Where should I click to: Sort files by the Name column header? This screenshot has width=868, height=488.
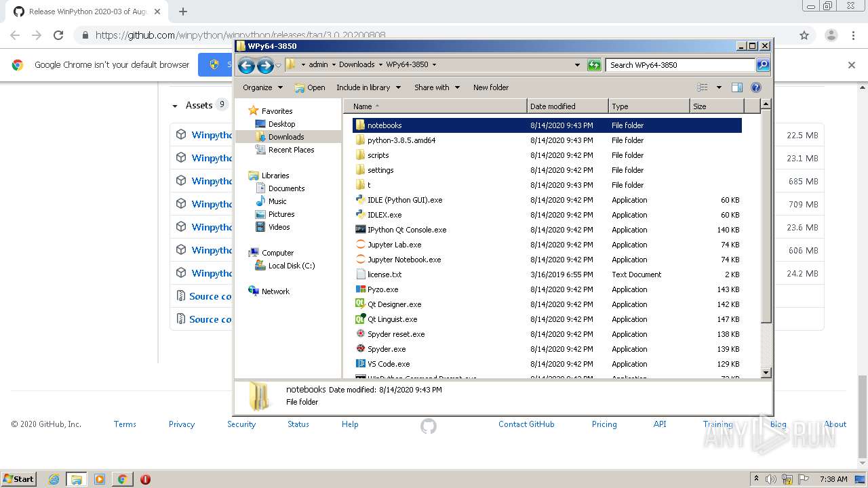[x=435, y=106]
